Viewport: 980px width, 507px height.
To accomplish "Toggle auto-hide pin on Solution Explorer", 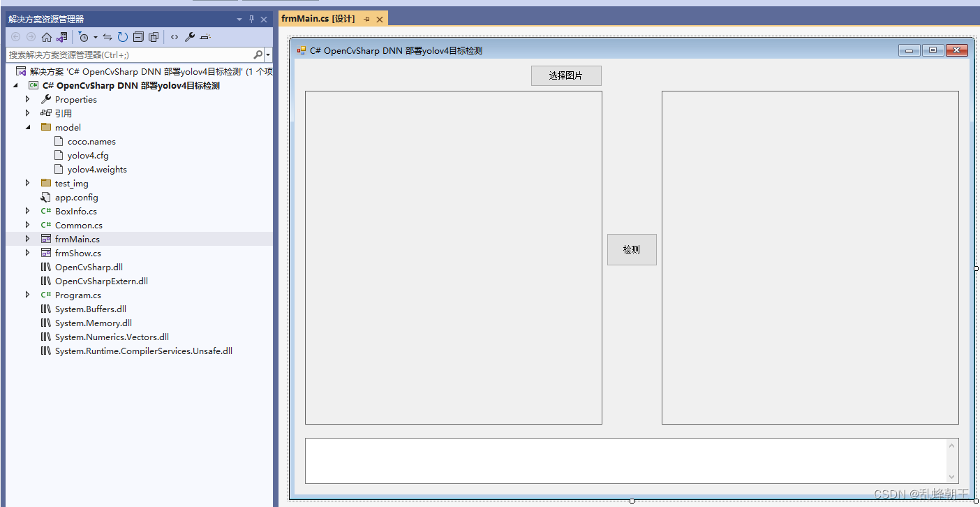I will point(252,20).
